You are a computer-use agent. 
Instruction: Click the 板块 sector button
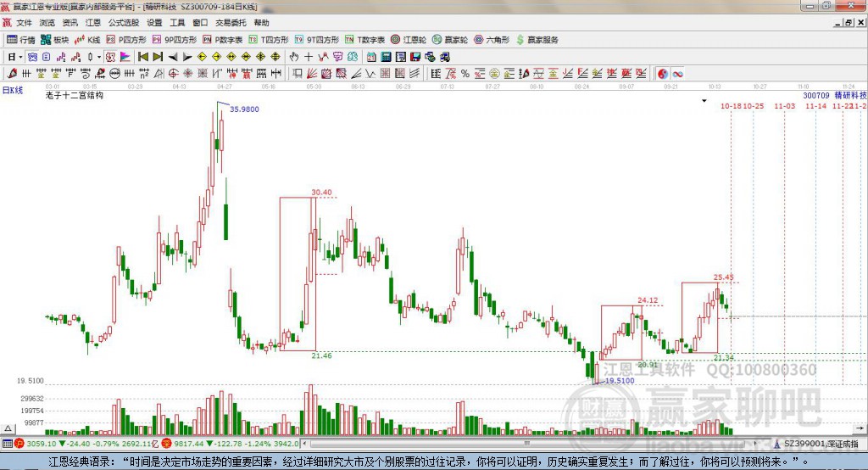[54, 40]
